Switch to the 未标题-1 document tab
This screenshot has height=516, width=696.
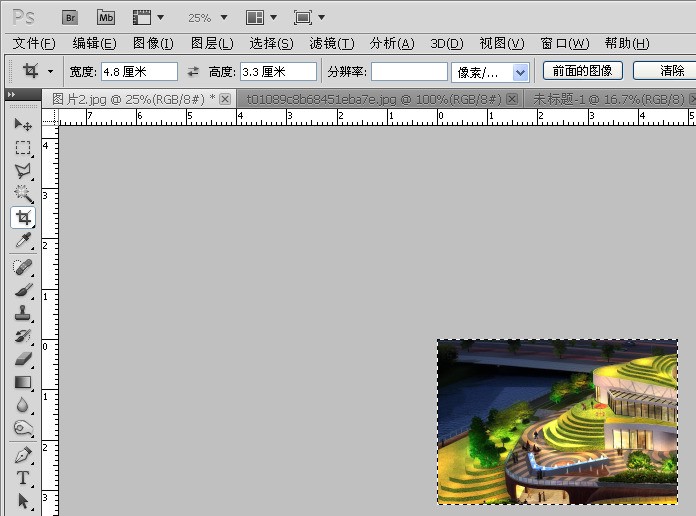pos(609,99)
